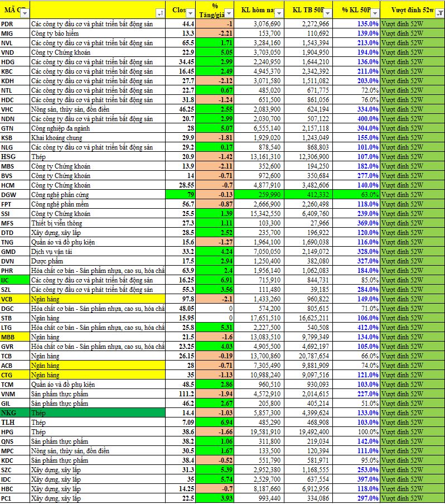445x504 pixels.
Task: Select the PC1 ticker cell
Action: pos(15,498)
